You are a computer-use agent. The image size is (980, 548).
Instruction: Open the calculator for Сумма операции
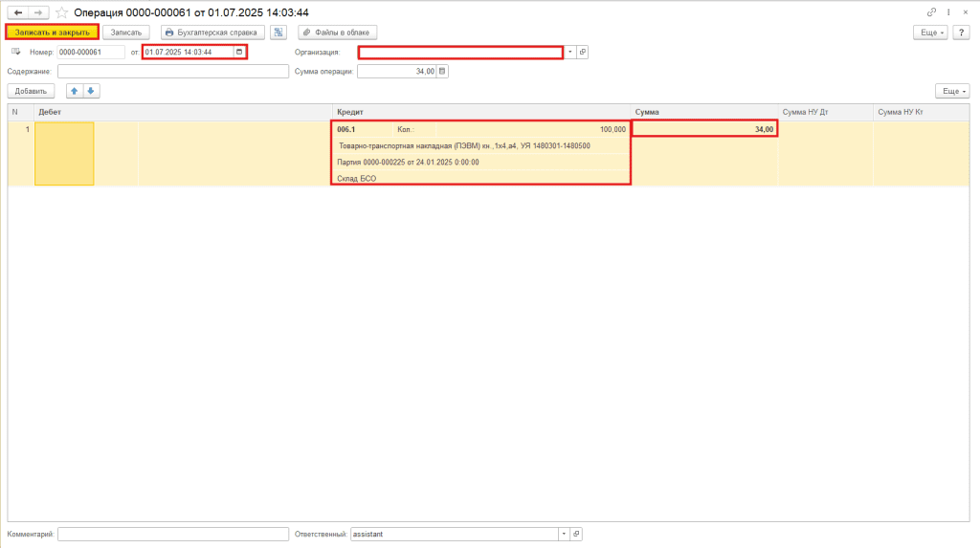[442, 71]
